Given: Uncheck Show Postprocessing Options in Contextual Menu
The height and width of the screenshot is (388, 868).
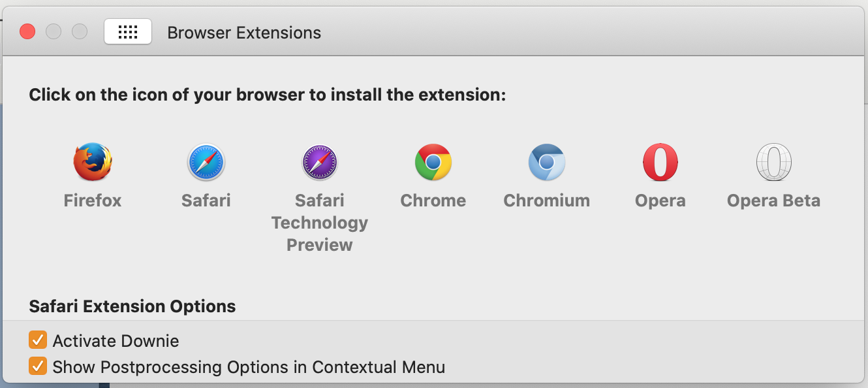Looking at the screenshot, I should pos(38,366).
